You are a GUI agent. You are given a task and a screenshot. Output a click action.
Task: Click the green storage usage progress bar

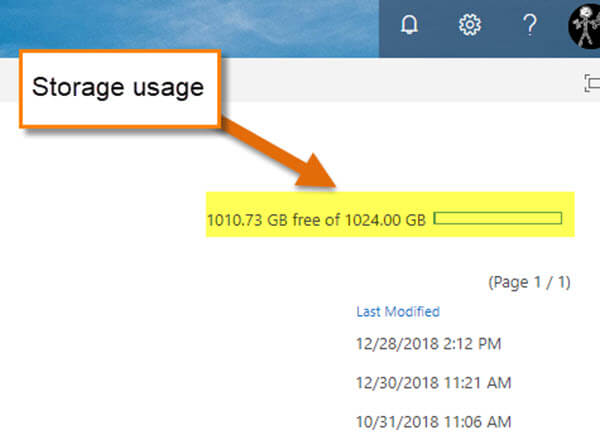click(x=497, y=218)
